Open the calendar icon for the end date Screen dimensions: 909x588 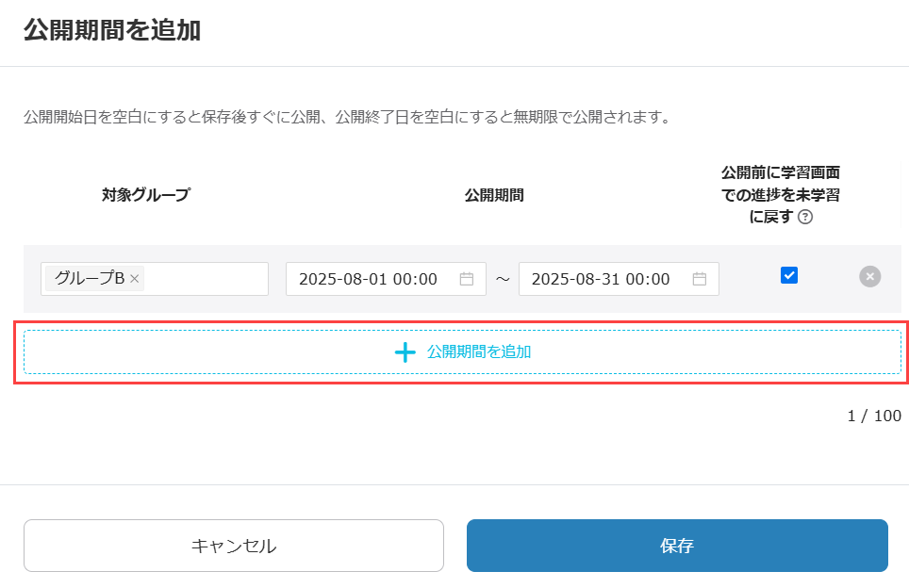pyautogui.click(x=699, y=279)
